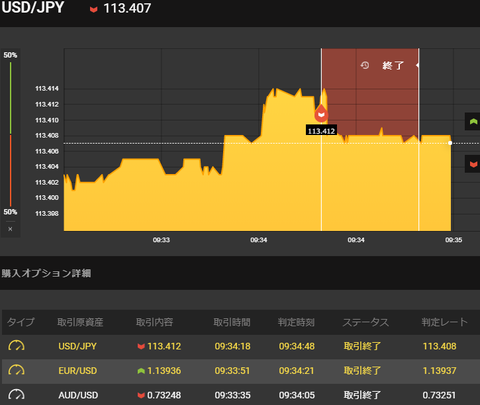Click the 09:33 time axis label

pos(161,240)
